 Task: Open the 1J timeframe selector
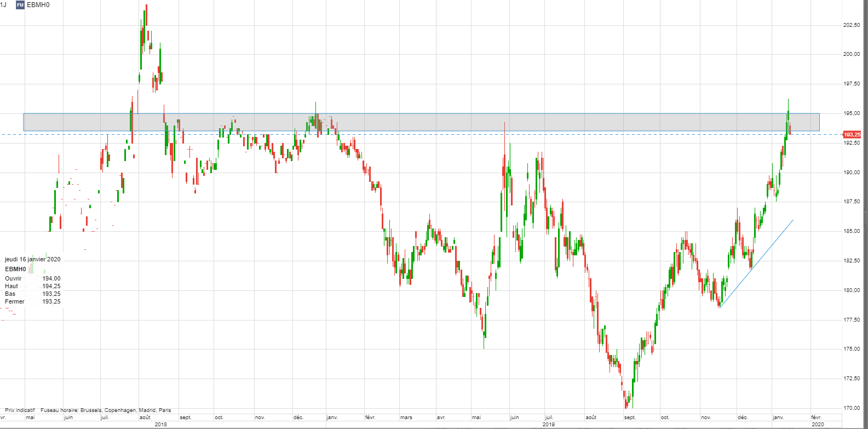point(3,5)
